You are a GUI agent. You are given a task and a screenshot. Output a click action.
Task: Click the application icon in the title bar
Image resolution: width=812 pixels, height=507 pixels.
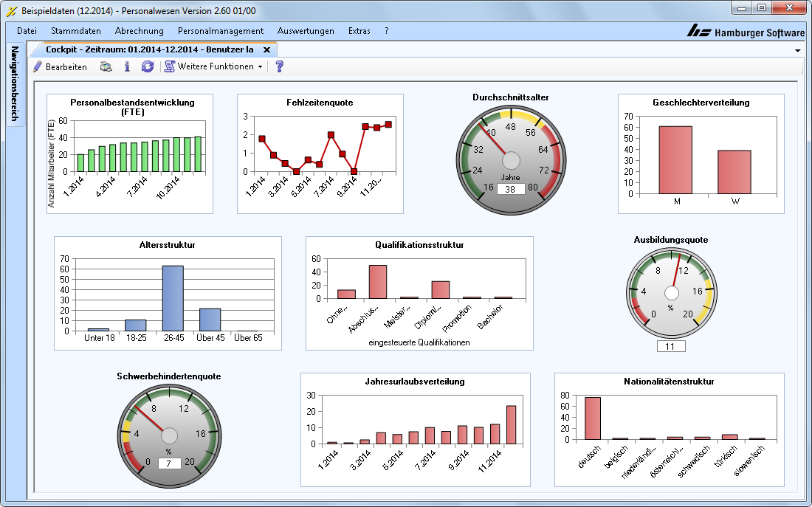[x=11, y=11]
